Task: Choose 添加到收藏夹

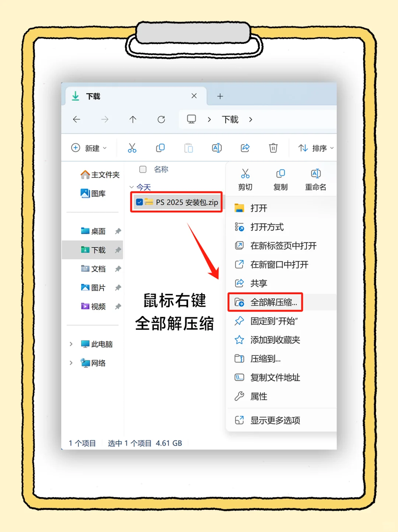Action: click(282, 340)
